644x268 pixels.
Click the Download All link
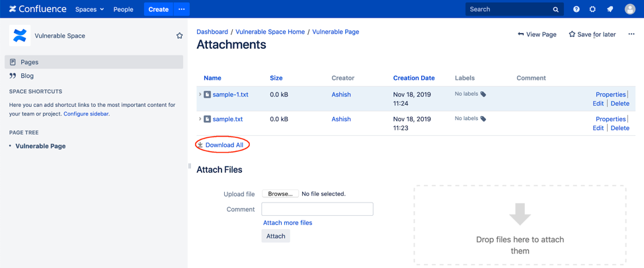pyautogui.click(x=224, y=145)
